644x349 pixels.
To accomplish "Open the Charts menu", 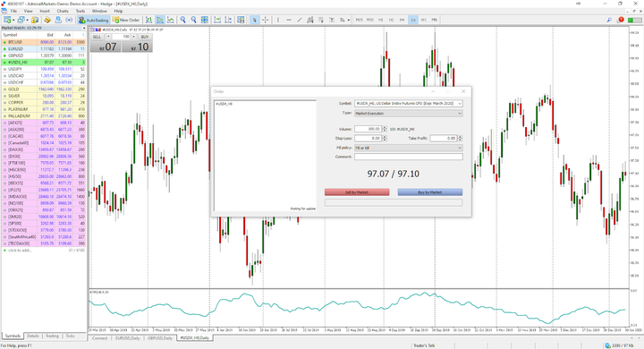I will [63, 11].
